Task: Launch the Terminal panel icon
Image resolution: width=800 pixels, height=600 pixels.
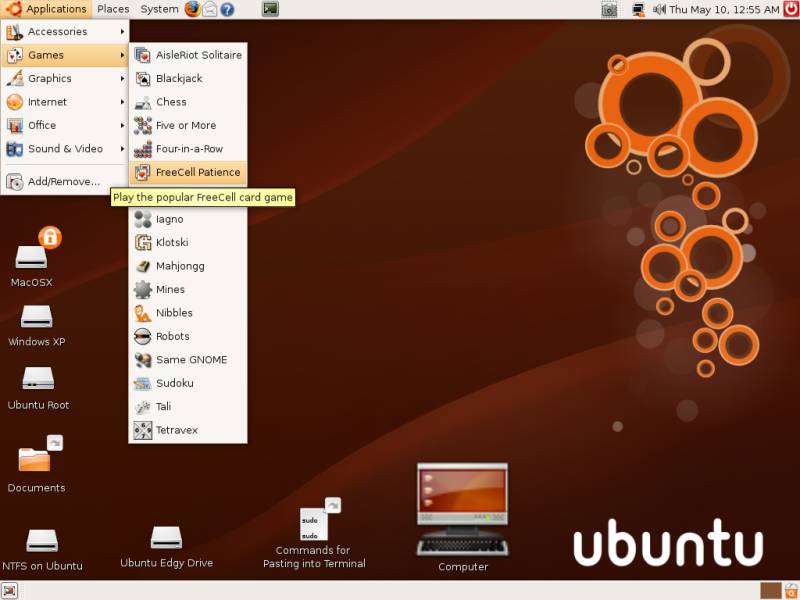Action: (270, 9)
